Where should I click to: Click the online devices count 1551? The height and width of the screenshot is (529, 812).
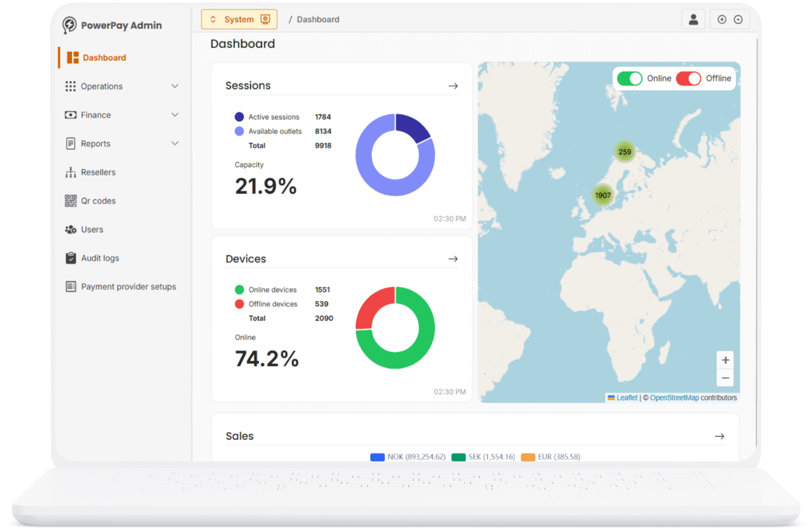[322, 290]
